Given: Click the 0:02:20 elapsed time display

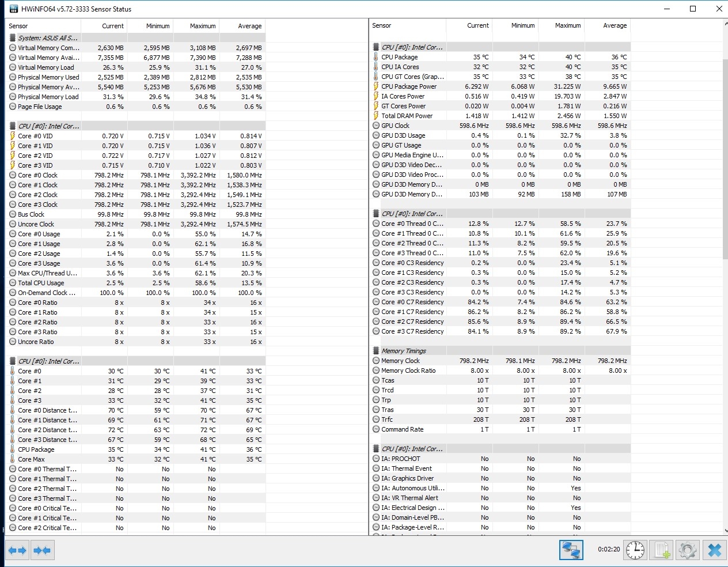Looking at the screenshot, I should (608, 549).
